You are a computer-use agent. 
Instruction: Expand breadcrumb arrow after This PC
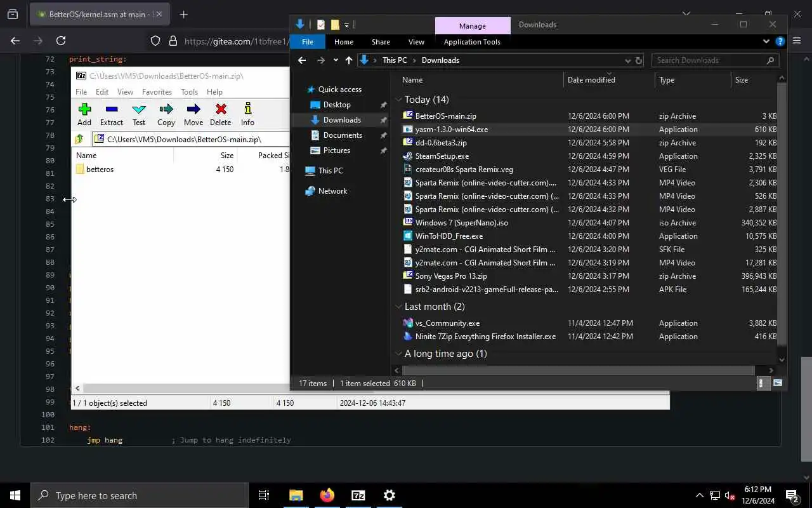click(414, 60)
